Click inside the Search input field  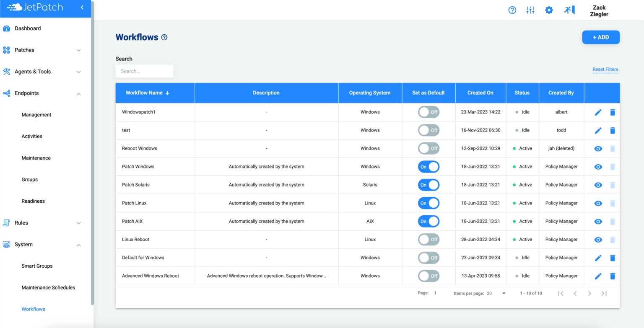(x=144, y=71)
